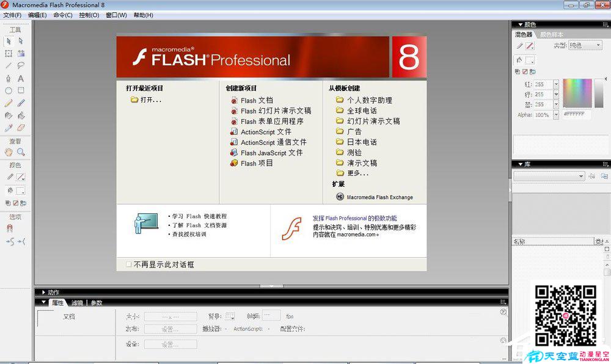Viewport: 611px width, 364px height.
Task: Switch to the 参数 tab
Action: coord(97,302)
